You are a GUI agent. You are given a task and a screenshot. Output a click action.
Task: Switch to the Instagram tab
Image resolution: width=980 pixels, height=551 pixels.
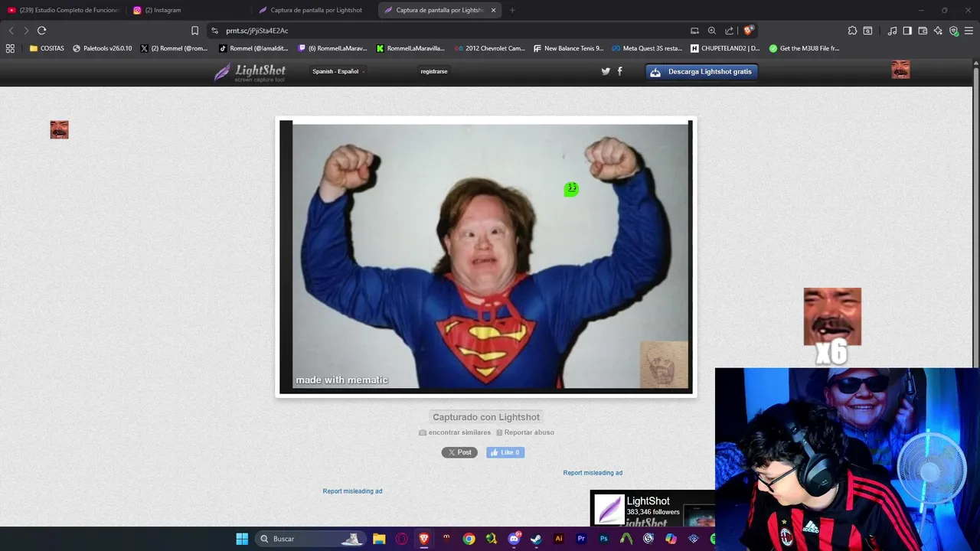[x=188, y=10]
